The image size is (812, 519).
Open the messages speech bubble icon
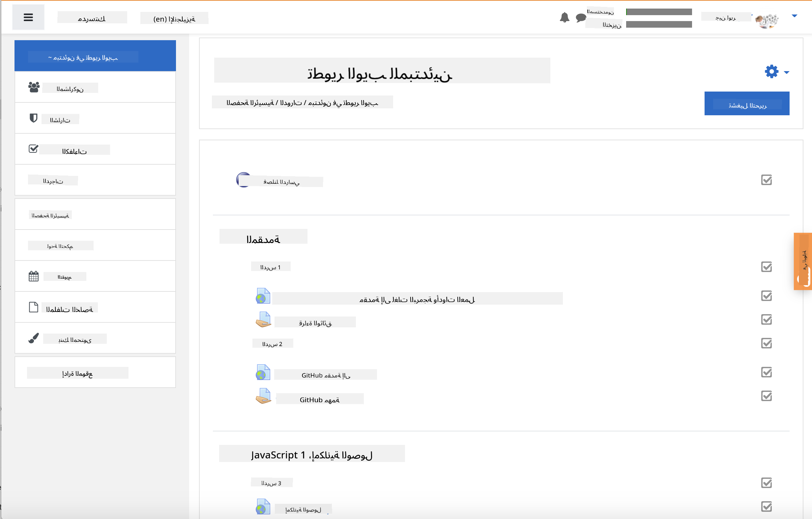click(581, 17)
